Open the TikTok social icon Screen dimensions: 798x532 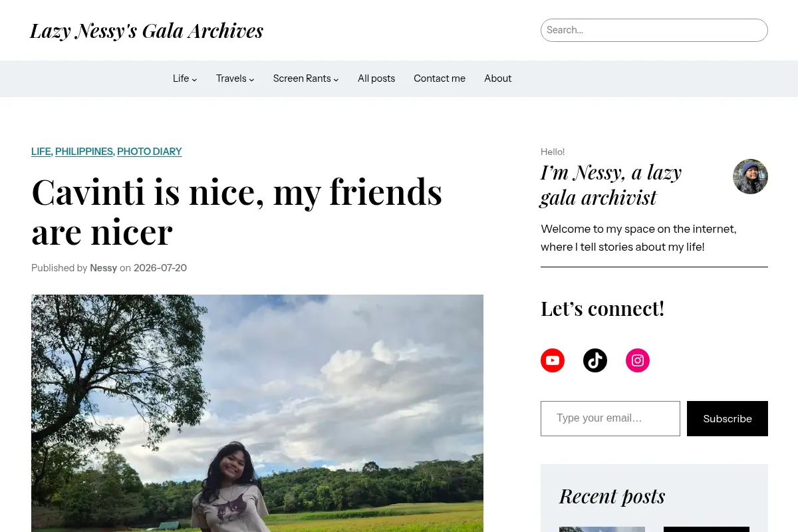click(595, 360)
